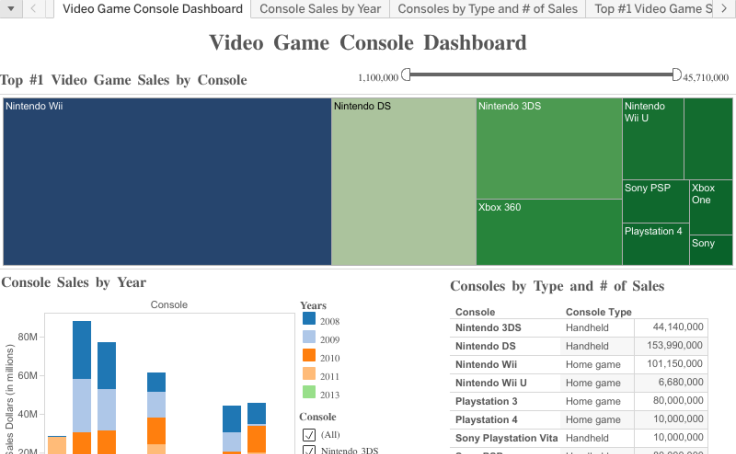Select the Nintendo Wii table row label
The height and width of the screenshot is (454, 736).
point(486,364)
